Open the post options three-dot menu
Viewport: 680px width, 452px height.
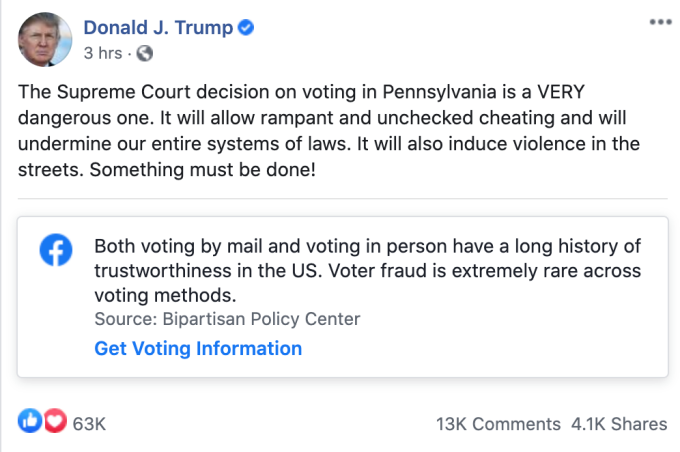tap(658, 21)
